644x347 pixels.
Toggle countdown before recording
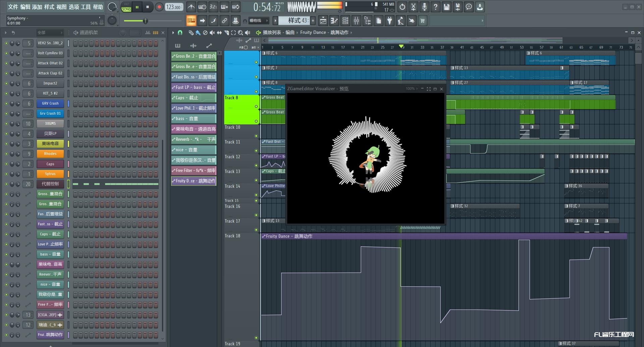[213, 7]
